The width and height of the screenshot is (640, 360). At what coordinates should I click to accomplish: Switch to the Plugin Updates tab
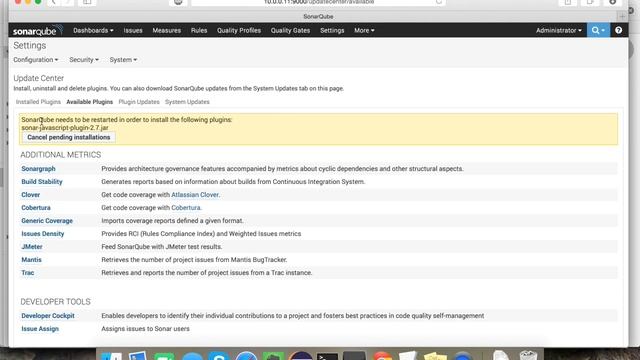coord(139,102)
